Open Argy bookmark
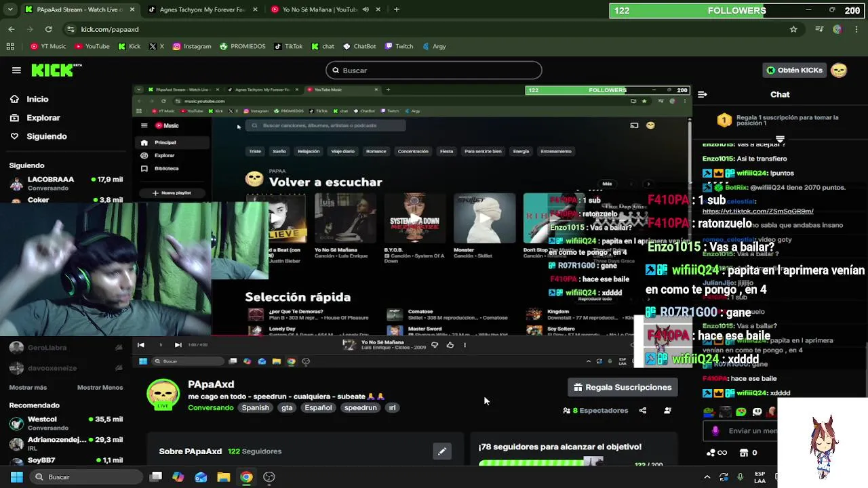 click(433, 46)
